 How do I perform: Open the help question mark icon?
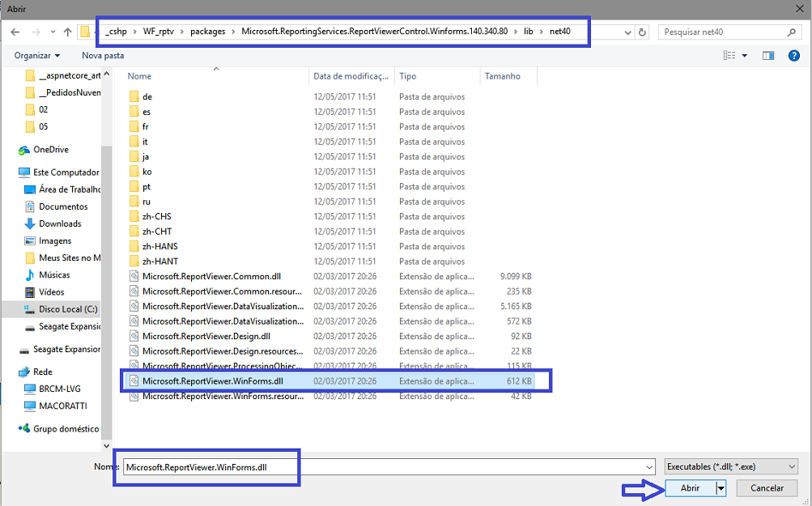click(794, 55)
